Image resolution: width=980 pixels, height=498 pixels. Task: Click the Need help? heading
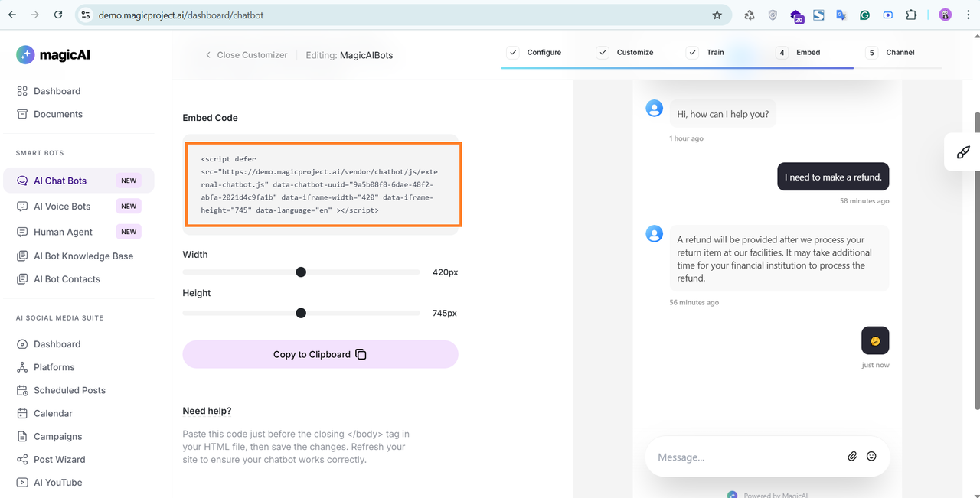[207, 411]
